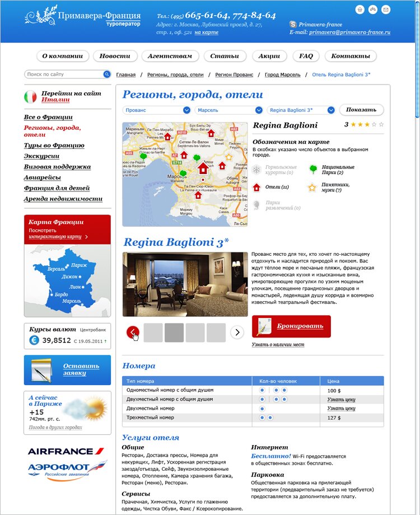This screenshot has width=420, height=515.
Task: Click Регион Прованс breadcrumb
Action: click(x=234, y=74)
